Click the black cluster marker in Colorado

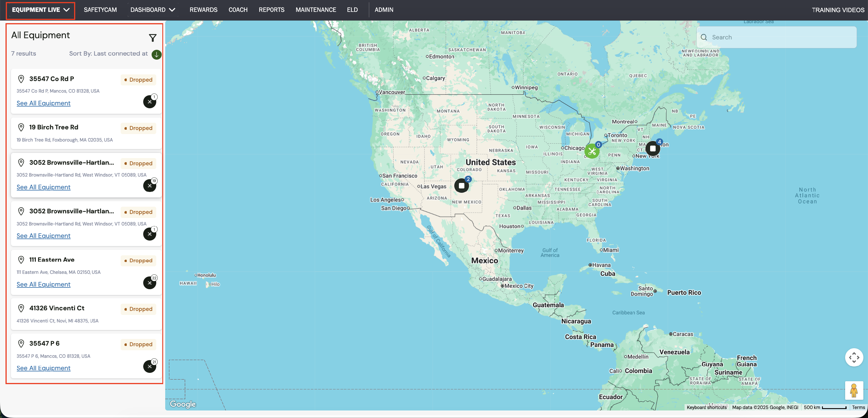(461, 186)
